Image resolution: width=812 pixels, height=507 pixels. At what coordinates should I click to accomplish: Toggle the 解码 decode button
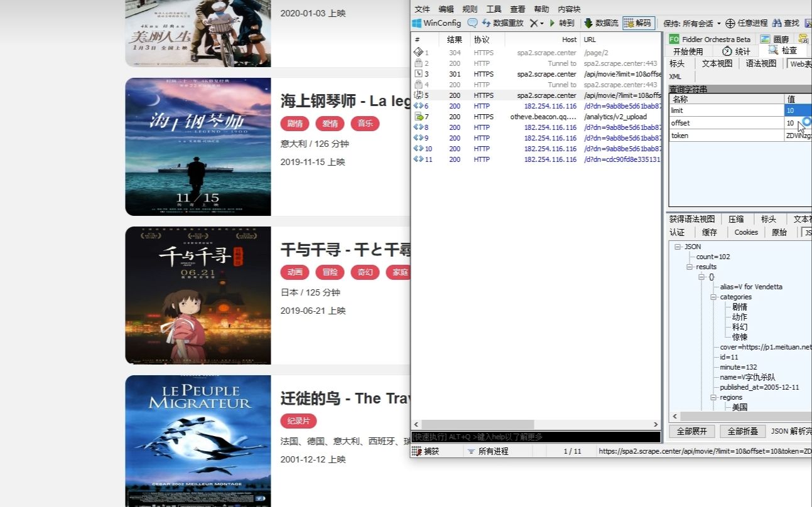coord(639,23)
